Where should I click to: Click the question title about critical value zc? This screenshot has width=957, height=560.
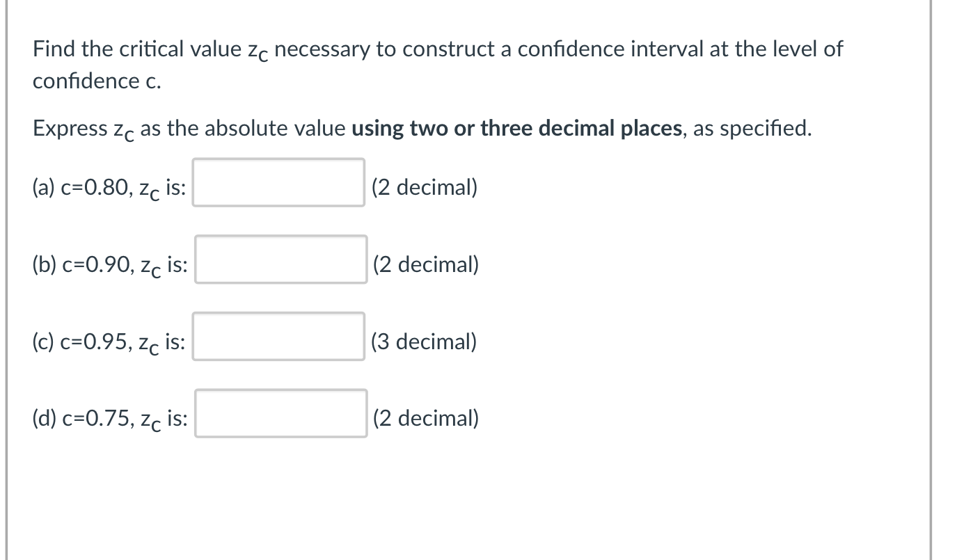437,48
